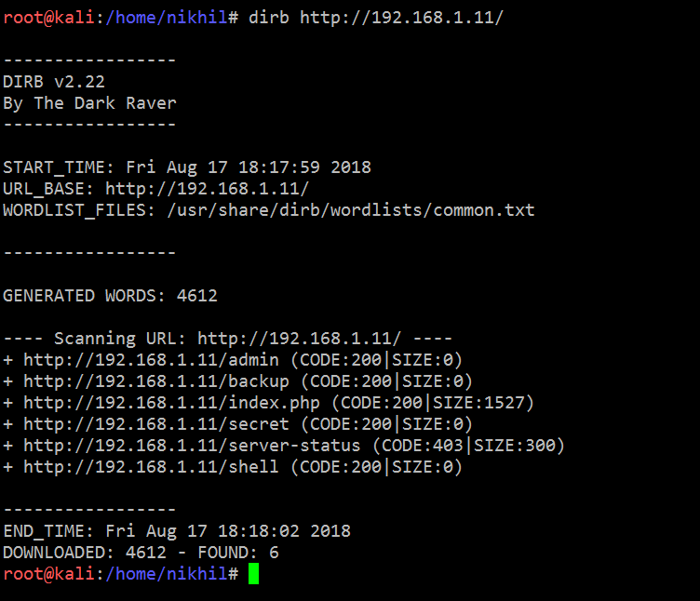Image resolution: width=700 pixels, height=601 pixels.
Task: Click the Scanning URL header line
Action: pyautogui.click(x=227, y=339)
